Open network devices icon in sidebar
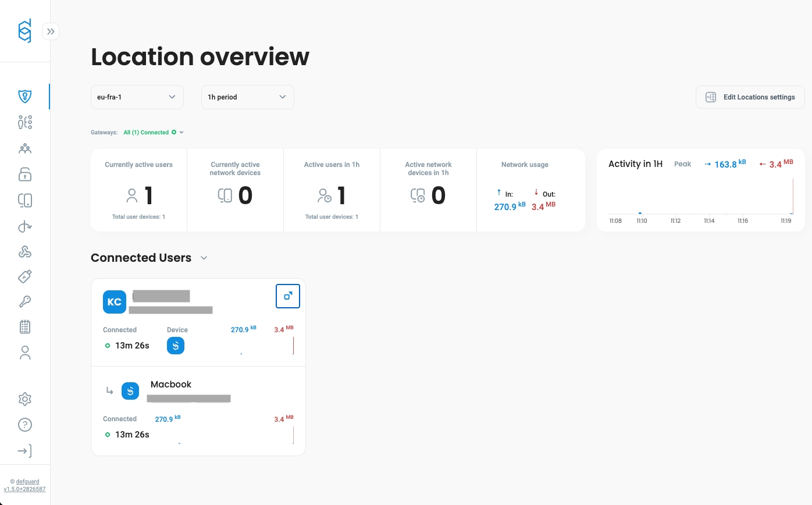Screen dimensions: 812x505 pos(24,201)
